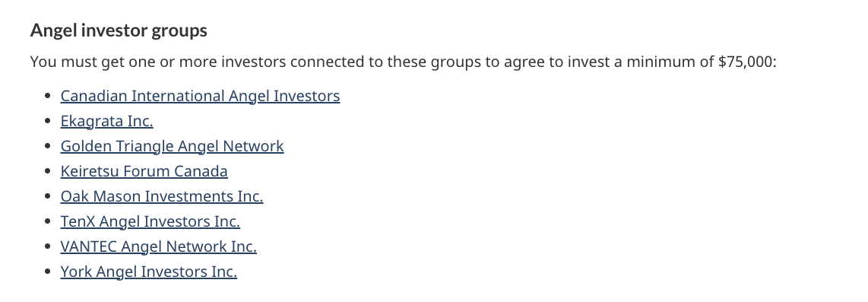This screenshot has height=302, width=868.
Task: Click the sentence starting with You must get
Action: click(x=404, y=62)
